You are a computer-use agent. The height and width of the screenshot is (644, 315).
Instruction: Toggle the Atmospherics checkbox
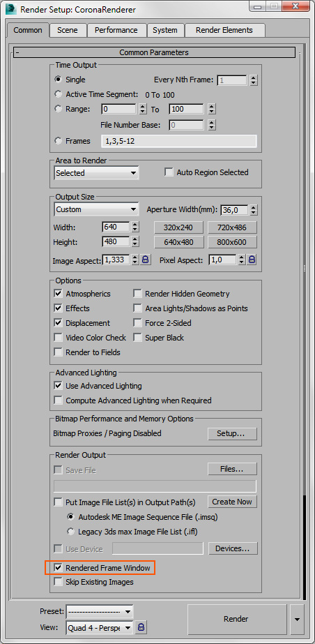click(x=59, y=294)
